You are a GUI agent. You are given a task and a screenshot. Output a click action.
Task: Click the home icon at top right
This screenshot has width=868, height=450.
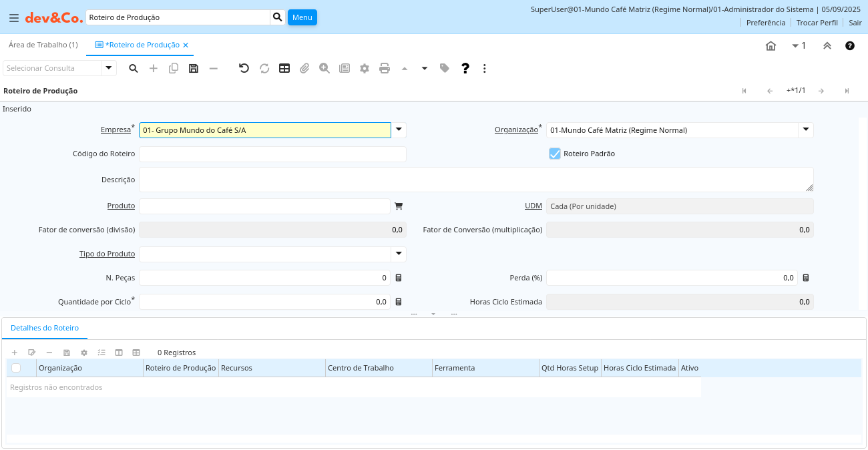[x=771, y=46]
